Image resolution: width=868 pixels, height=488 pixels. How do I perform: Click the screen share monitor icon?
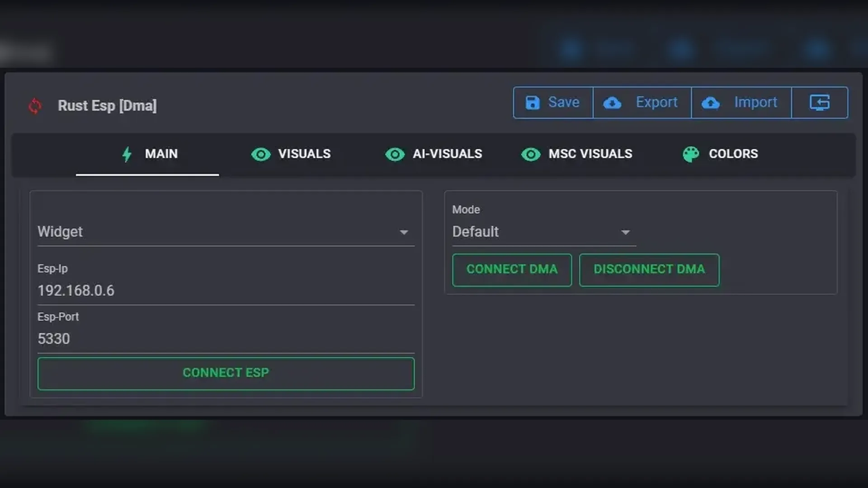click(x=819, y=103)
